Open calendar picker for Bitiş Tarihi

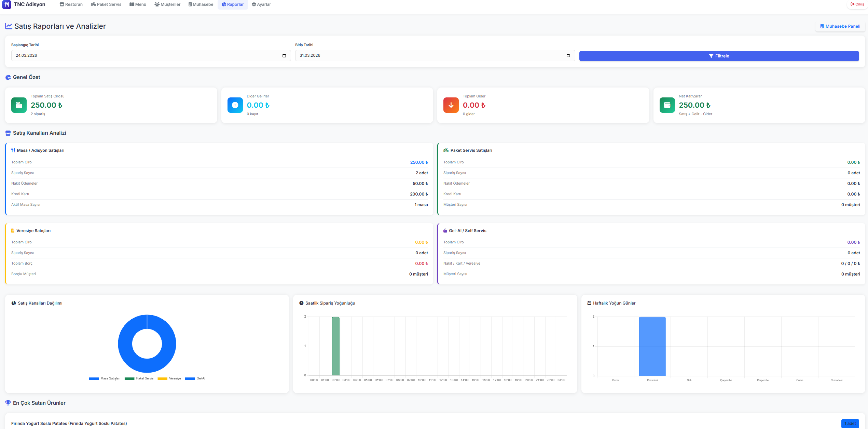pyautogui.click(x=568, y=56)
